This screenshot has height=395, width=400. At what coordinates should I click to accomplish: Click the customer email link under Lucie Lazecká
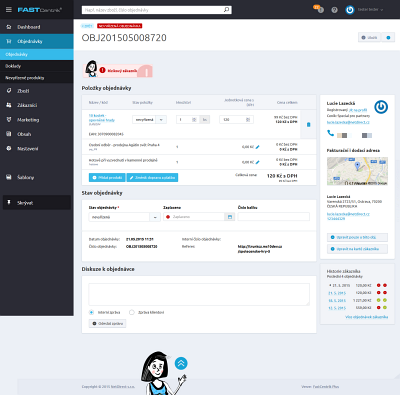coord(348,122)
